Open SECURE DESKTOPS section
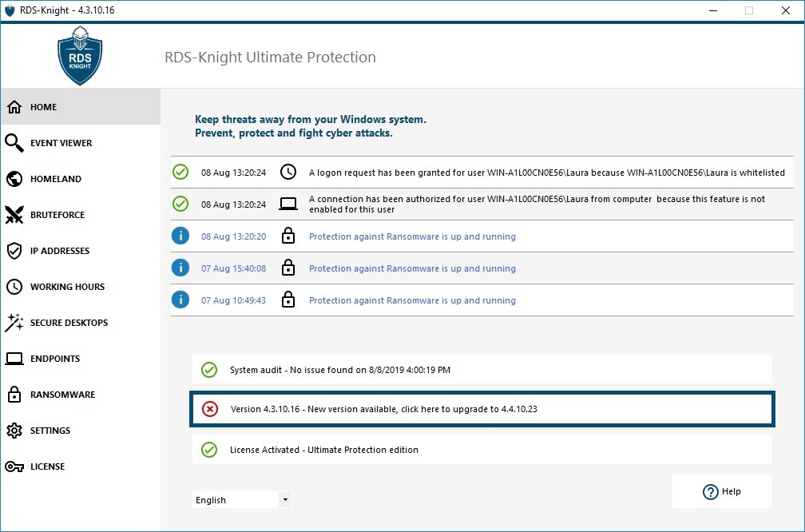Screen dimensions: 805x532 81,323
